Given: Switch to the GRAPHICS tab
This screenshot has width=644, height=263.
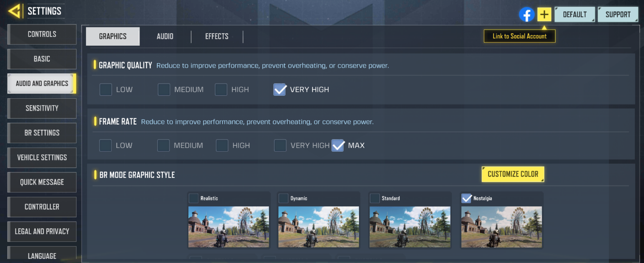Looking at the screenshot, I should [x=113, y=37].
